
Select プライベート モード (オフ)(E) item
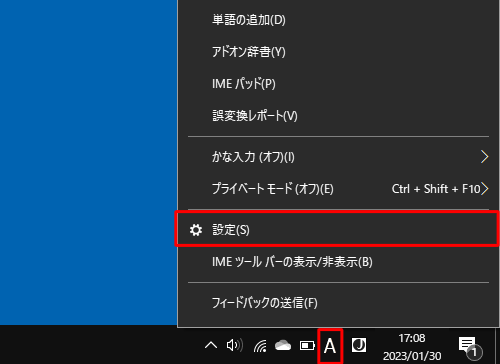click(x=338, y=189)
